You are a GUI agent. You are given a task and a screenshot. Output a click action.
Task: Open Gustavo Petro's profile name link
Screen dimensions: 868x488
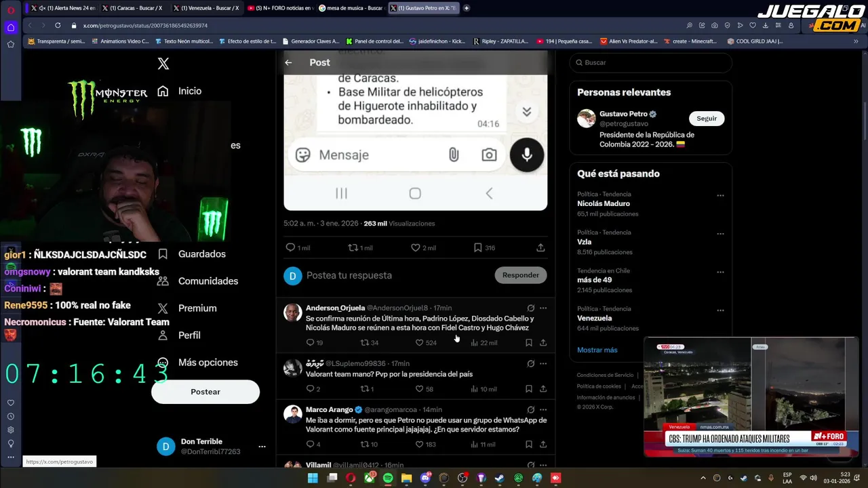[x=623, y=114]
